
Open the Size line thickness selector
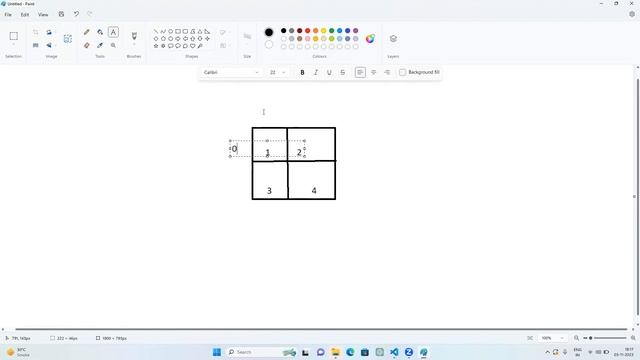[247, 37]
